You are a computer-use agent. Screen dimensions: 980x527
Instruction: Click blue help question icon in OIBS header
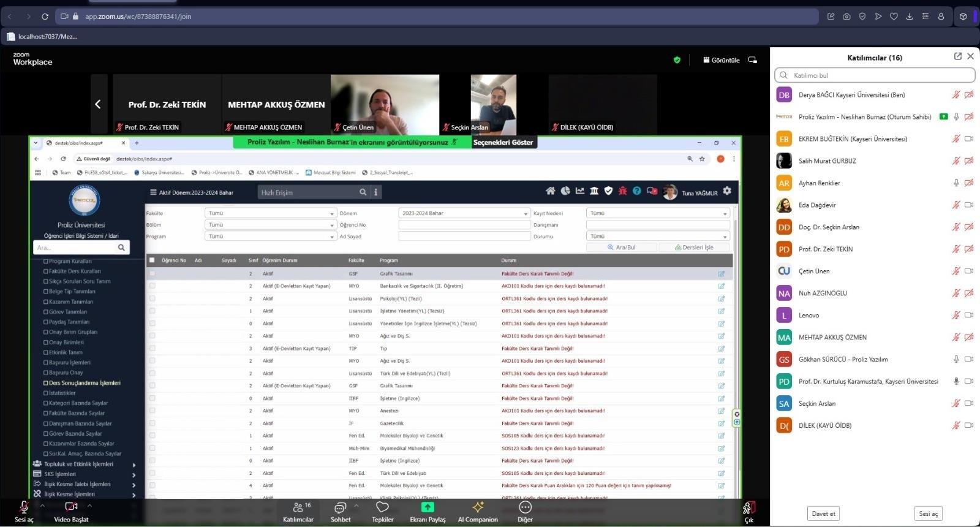pyautogui.click(x=637, y=191)
